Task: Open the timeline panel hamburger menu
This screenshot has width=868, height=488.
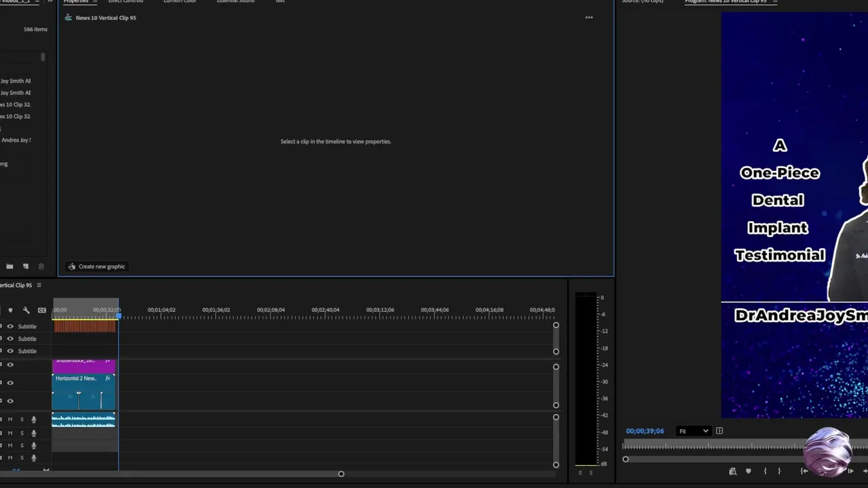Action: tap(39, 285)
